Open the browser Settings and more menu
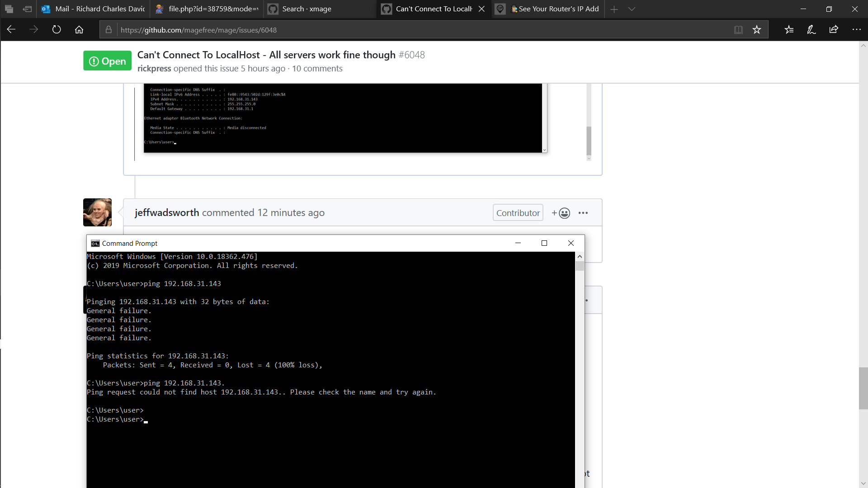The image size is (868, 488). (x=857, y=29)
